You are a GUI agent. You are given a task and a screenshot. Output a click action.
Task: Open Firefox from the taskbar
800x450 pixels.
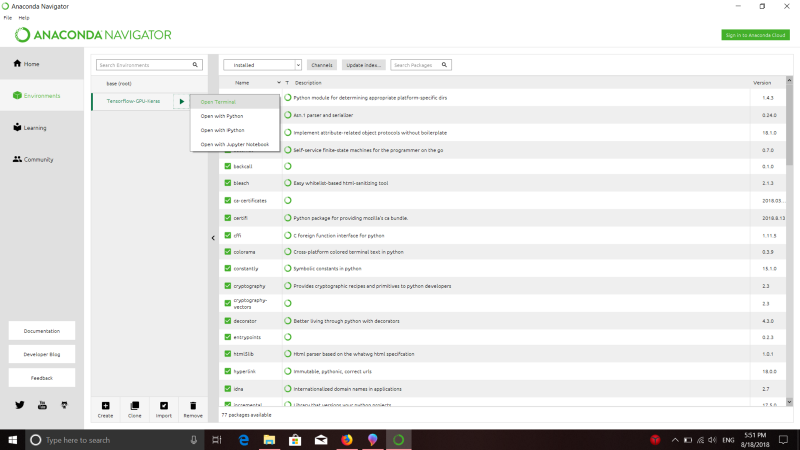[347, 440]
